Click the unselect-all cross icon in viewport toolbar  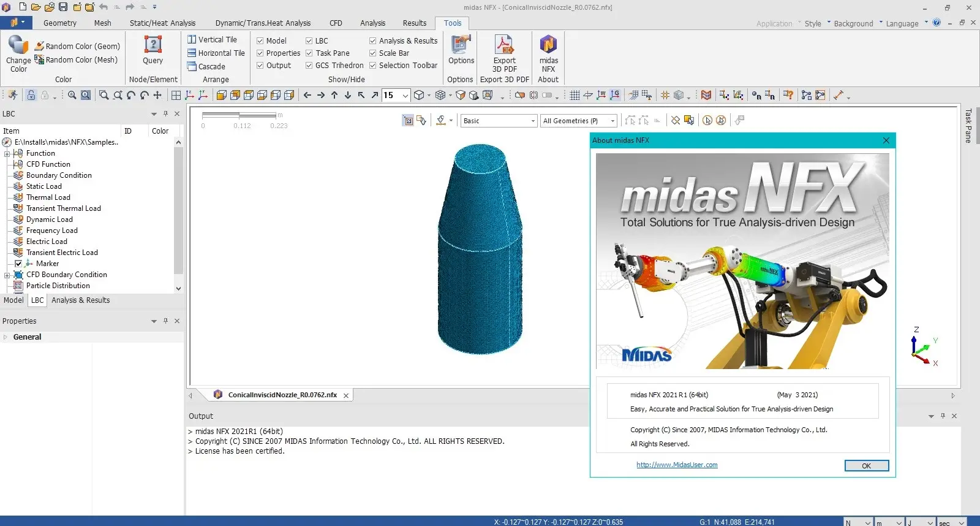(x=675, y=120)
